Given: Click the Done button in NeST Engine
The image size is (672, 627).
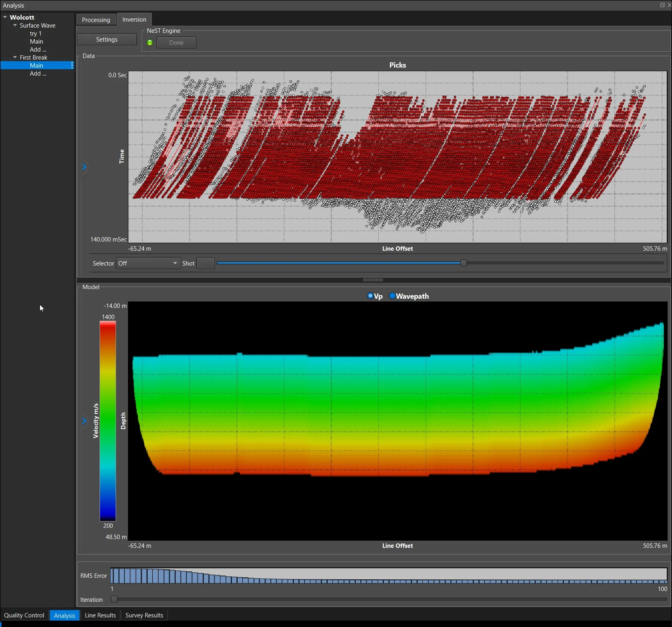Looking at the screenshot, I should 176,42.
